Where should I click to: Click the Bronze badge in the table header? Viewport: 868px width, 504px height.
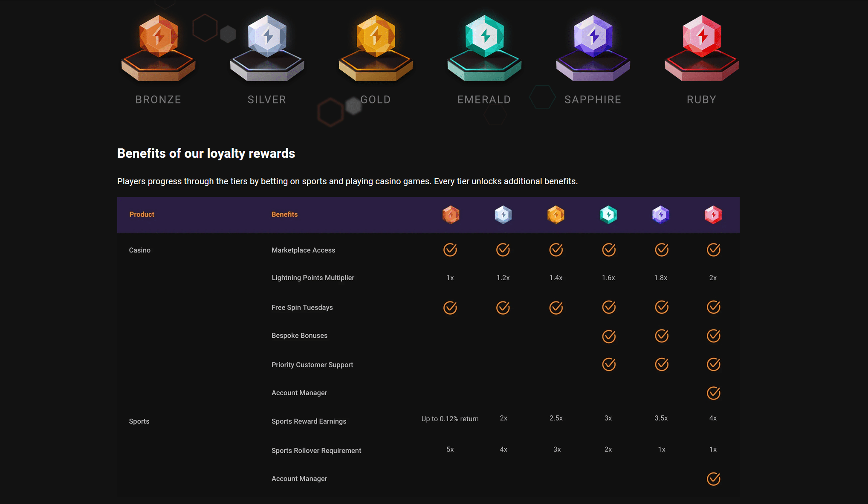[x=451, y=215]
